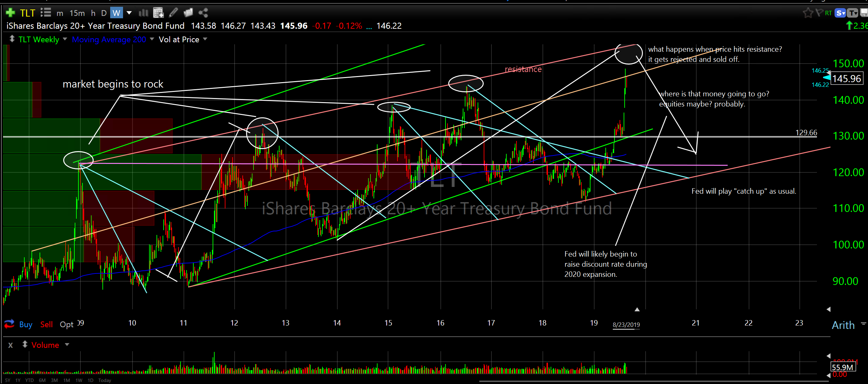Select the 6M range at bottom
The width and height of the screenshot is (868, 384).
pos(42,380)
